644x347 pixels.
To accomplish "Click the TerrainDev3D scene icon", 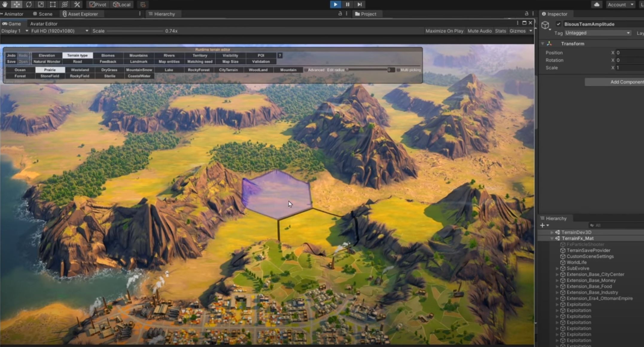I will pos(558,232).
